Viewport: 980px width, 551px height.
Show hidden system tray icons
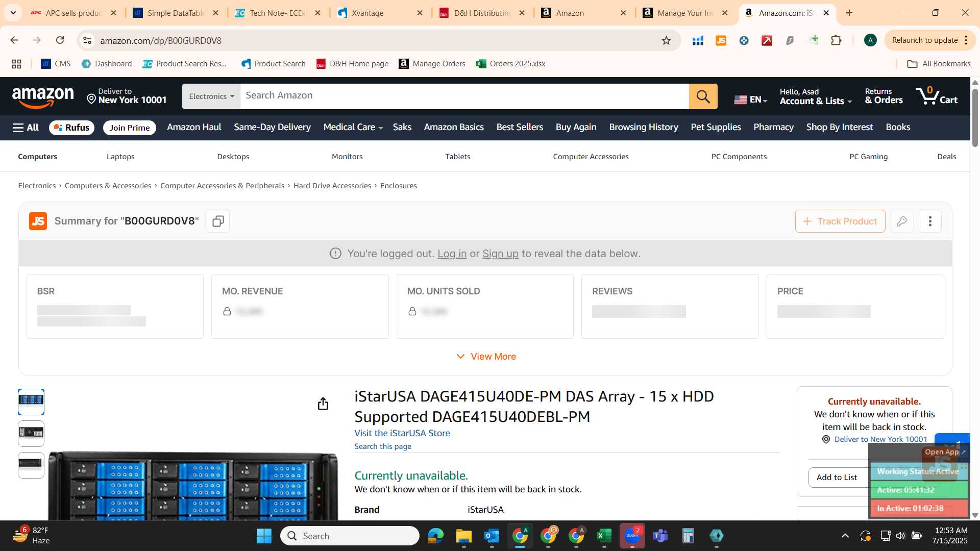(x=845, y=536)
